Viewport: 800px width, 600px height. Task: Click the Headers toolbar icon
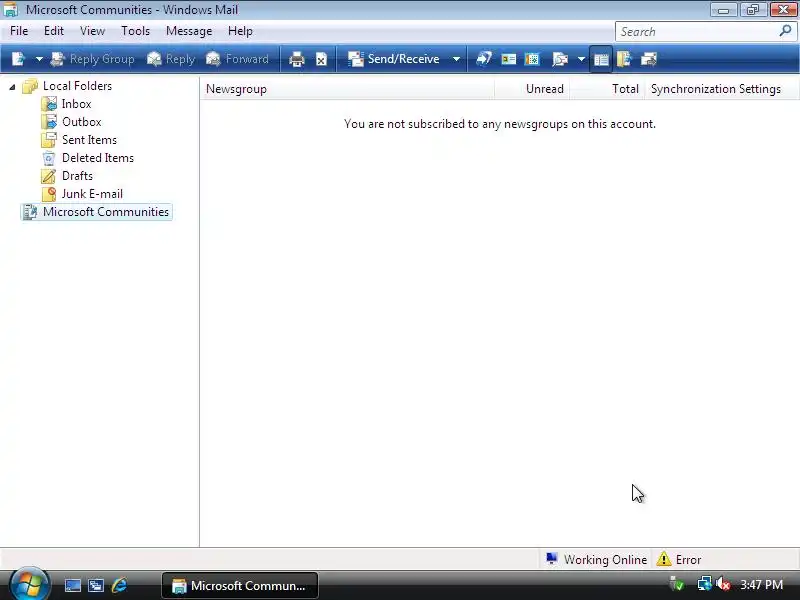[624, 59]
